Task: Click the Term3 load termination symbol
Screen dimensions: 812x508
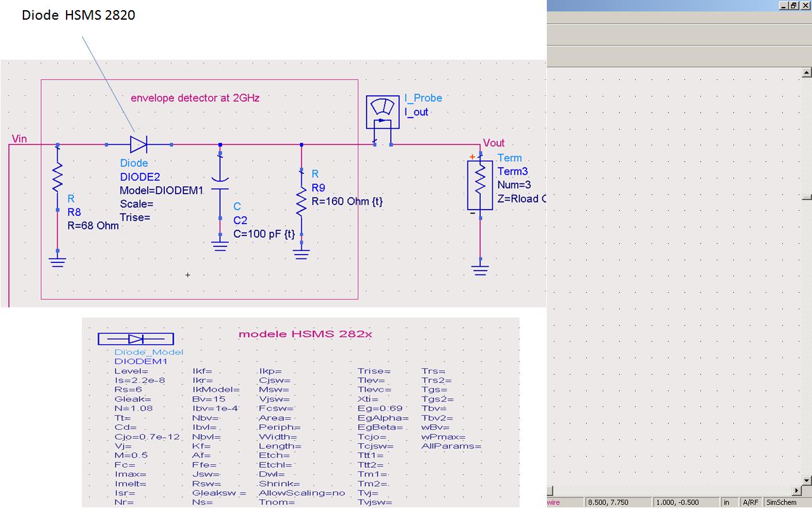Action: click(x=480, y=184)
